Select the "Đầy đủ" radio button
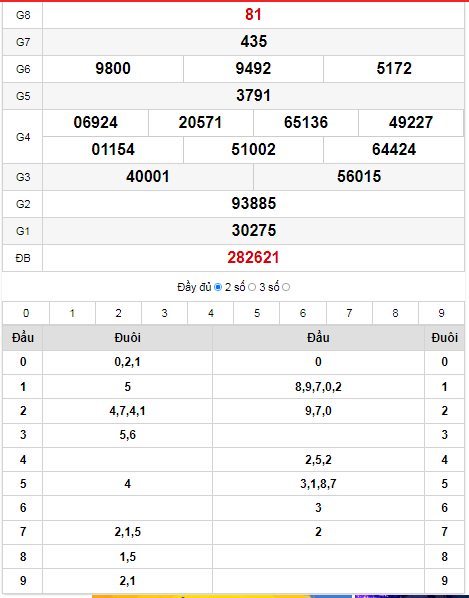469x598 pixels. click(x=218, y=287)
